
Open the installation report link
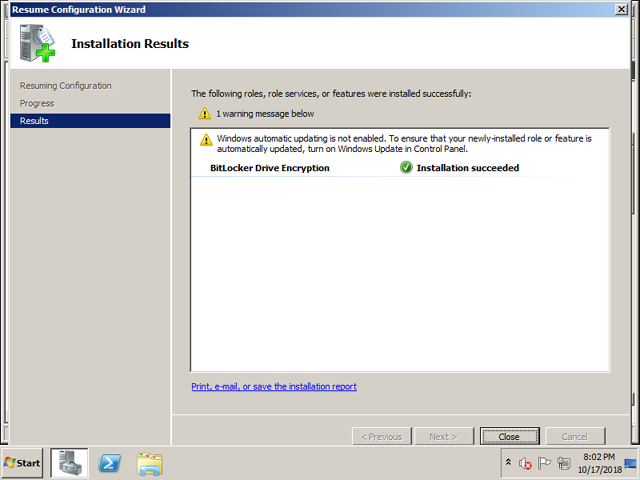coord(274,387)
